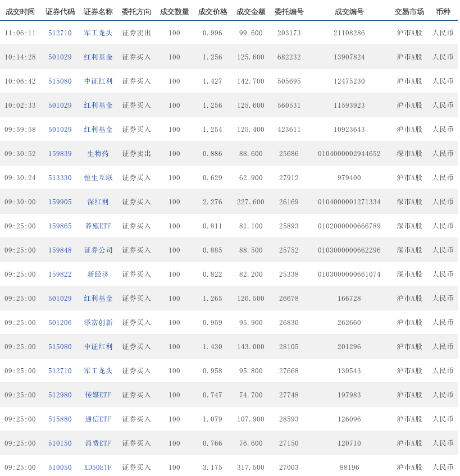Click the 交易市场 column header
The width and height of the screenshot is (460, 476).
(409, 12)
